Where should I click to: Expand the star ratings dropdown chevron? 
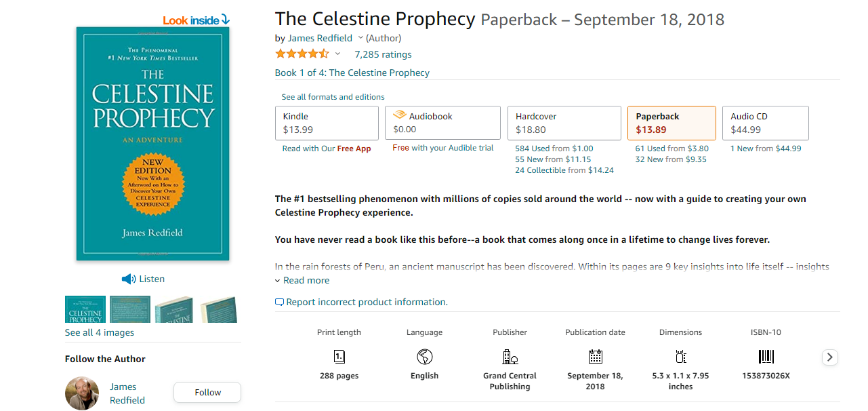click(x=337, y=54)
